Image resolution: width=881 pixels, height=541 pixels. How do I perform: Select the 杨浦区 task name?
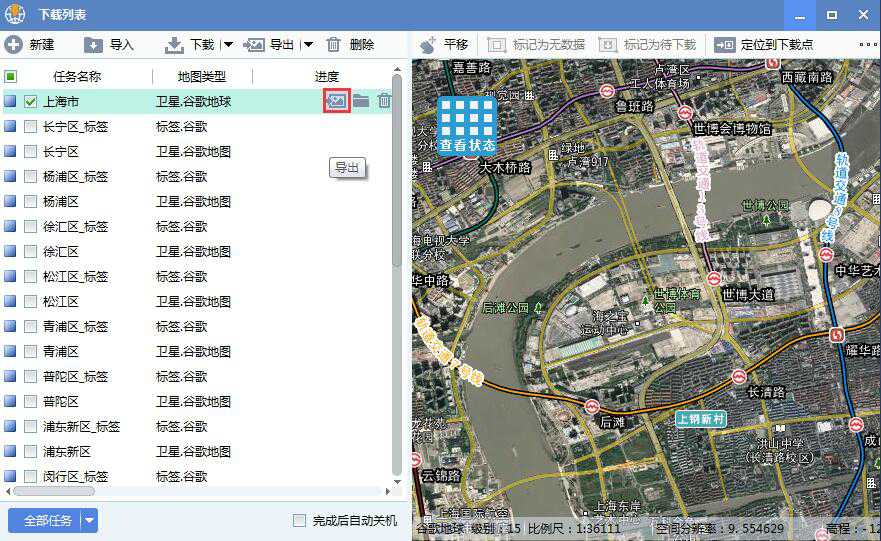[61, 202]
